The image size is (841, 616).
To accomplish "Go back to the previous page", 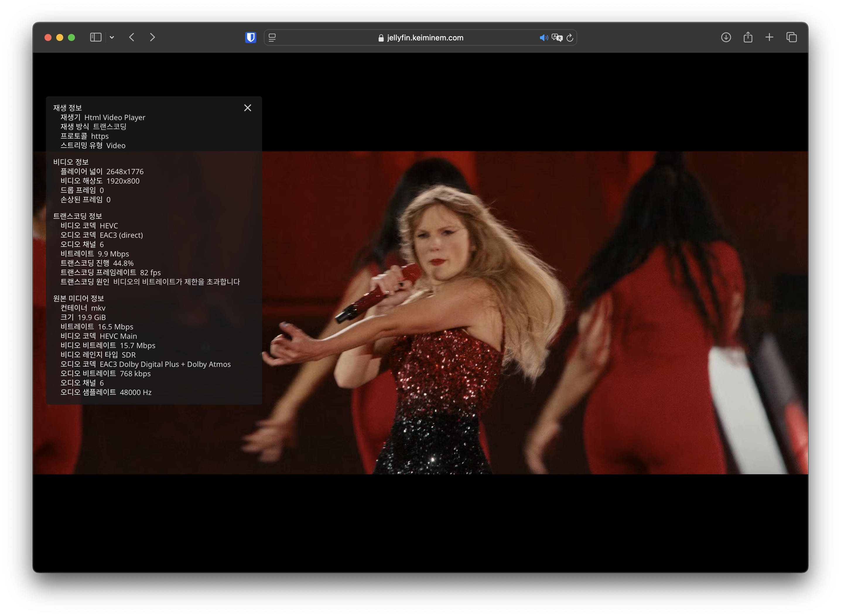I will [x=132, y=37].
